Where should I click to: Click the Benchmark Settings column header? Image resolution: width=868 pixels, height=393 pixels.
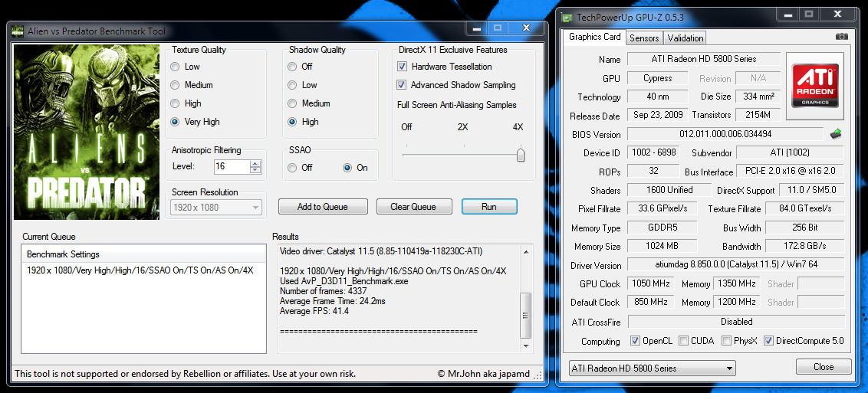click(144, 254)
